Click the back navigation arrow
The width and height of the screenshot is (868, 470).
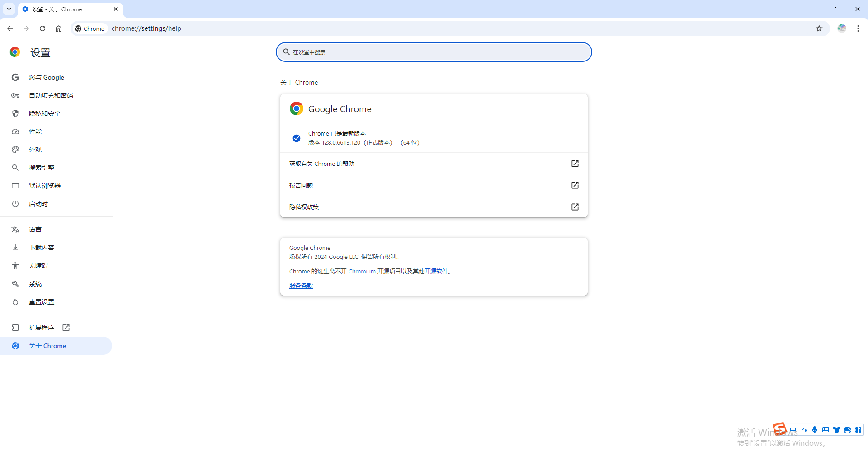tap(10, 28)
